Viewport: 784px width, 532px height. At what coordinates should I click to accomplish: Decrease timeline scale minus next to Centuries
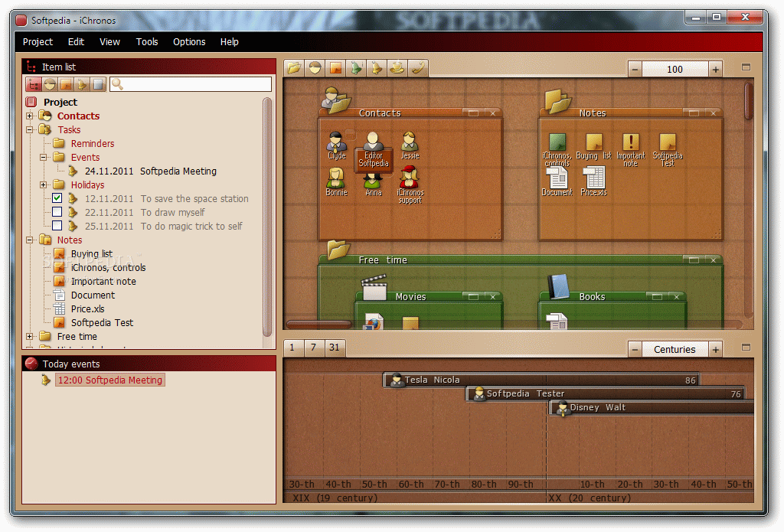click(x=635, y=350)
